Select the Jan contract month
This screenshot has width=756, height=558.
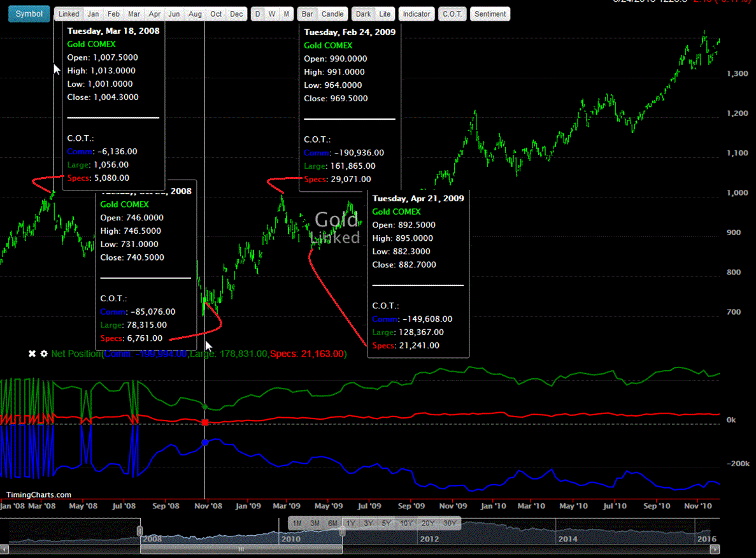click(93, 14)
